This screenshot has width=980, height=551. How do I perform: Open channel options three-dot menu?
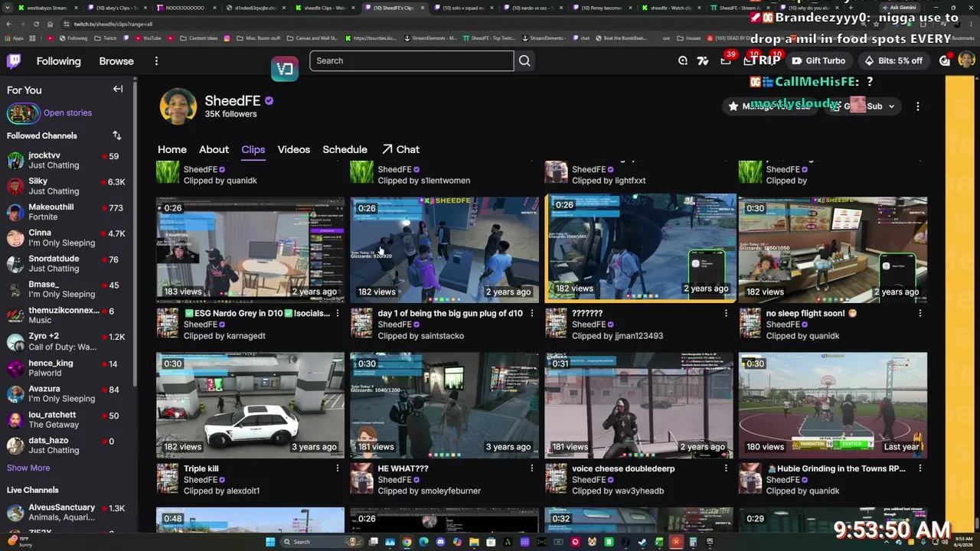[x=918, y=106]
